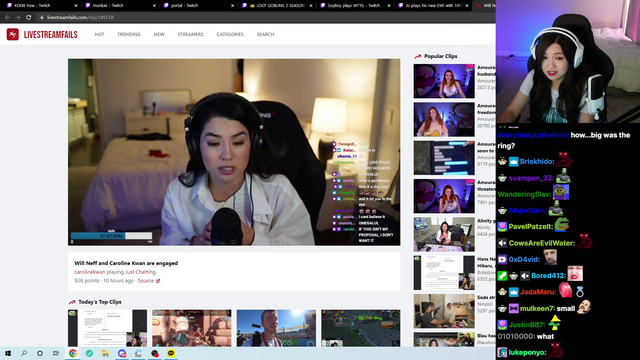Open first Today's Top Clips thumbnail
The image size is (640, 360).
107,328
